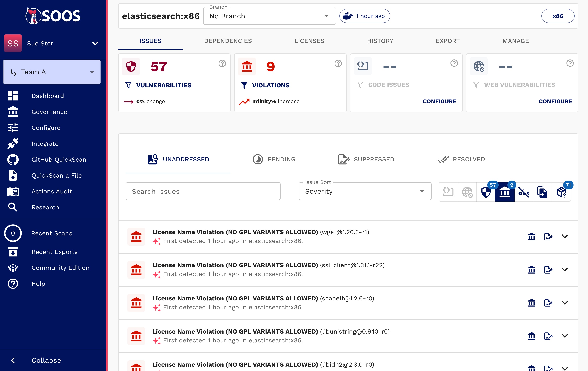Click the 1 hour ago scan chip

tap(365, 16)
